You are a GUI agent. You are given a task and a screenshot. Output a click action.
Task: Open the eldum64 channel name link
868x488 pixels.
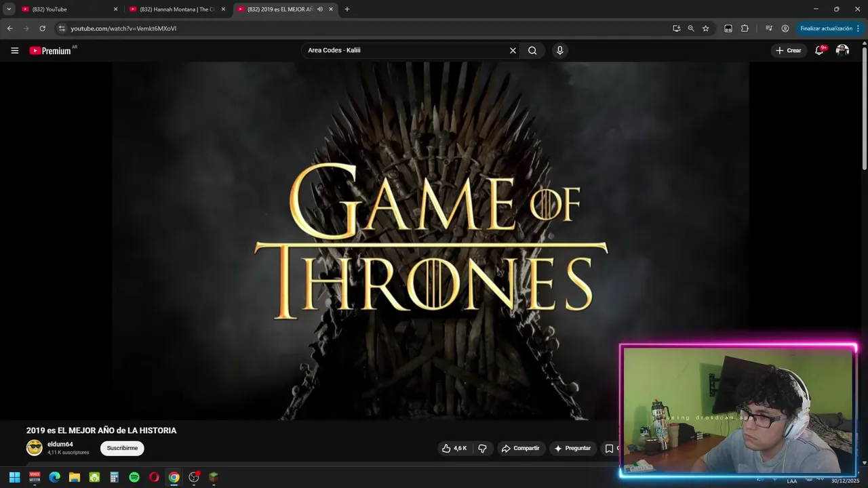[x=60, y=444]
